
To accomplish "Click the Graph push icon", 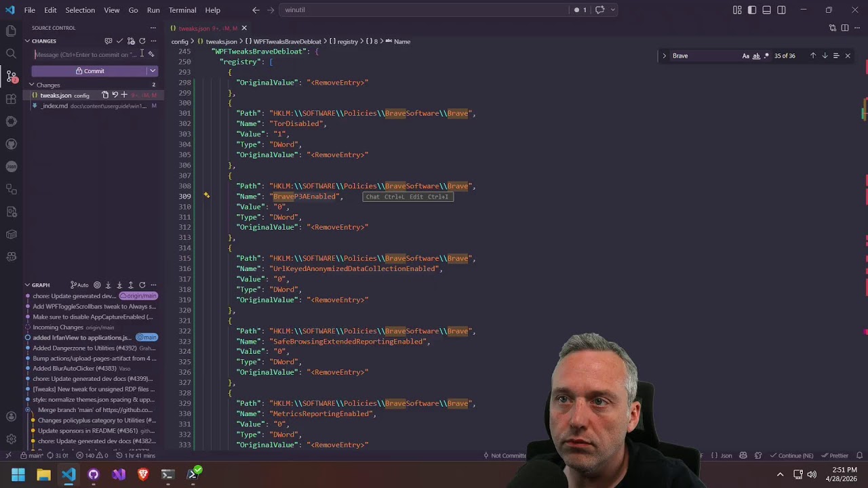I will coord(131,285).
